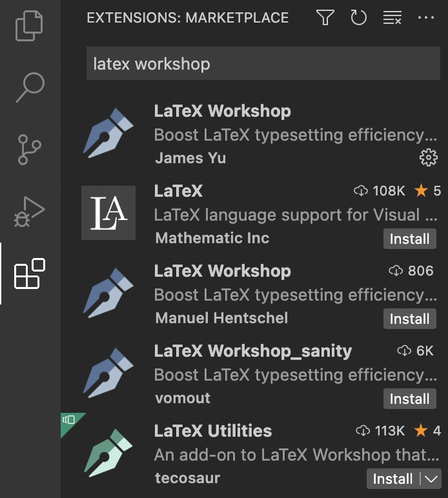This screenshot has height=498, width=448.
Task: Open the 'LaTeX Utilities' extension title
Action: pyautogui.click(x=213, y=431)
